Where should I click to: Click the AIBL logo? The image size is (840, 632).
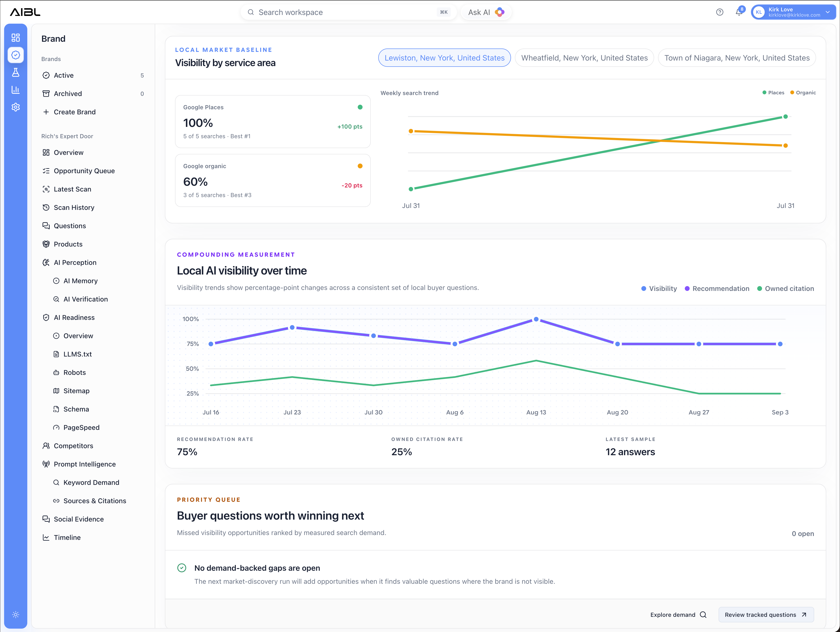point(25,12)
